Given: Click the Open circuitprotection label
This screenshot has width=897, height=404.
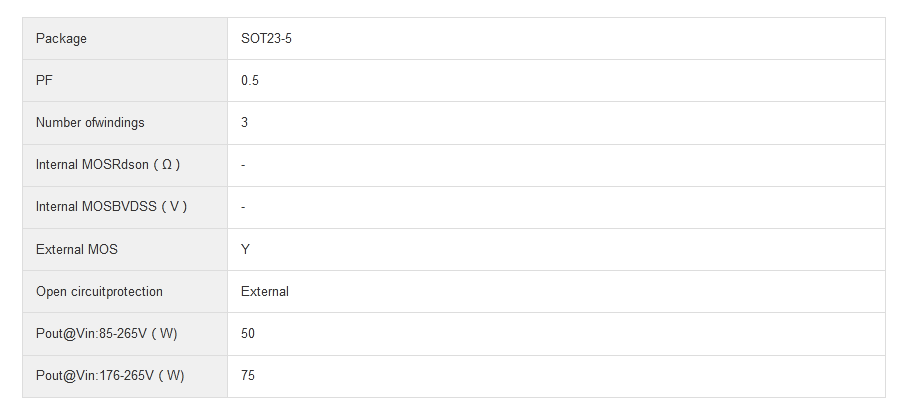Looking at the screenshot, I should (99, 292).
